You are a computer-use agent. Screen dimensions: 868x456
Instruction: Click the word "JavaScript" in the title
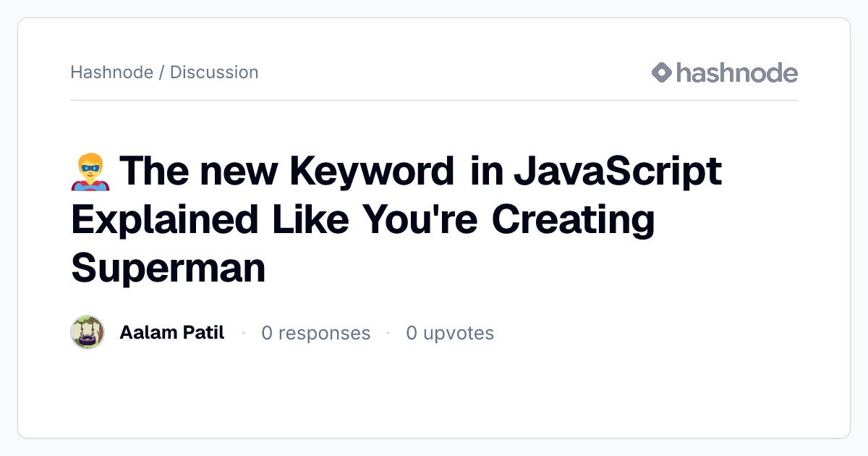(618, 172)
